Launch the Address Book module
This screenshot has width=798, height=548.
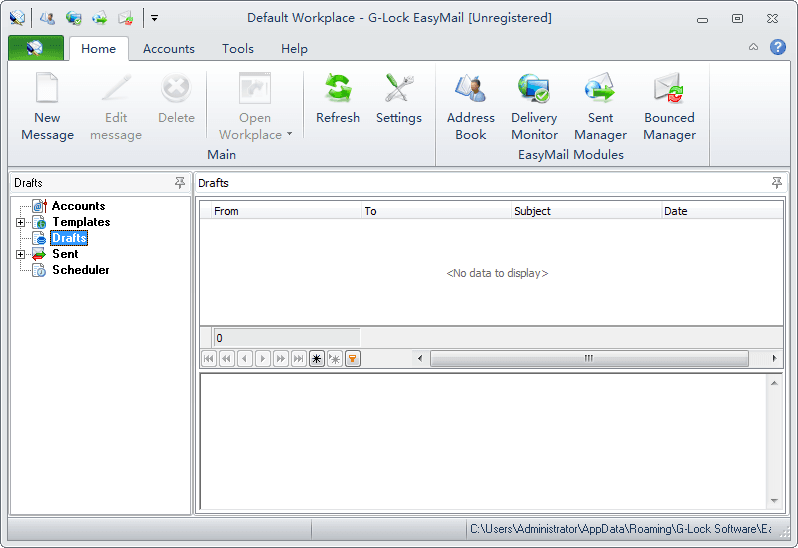(x=470, y=107)
